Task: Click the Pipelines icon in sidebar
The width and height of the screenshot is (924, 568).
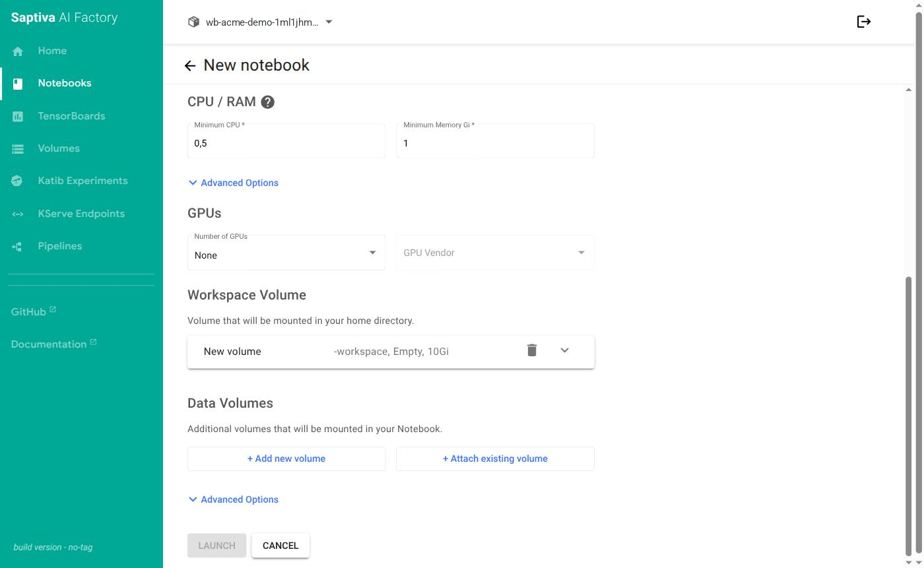Action: click(18, 247)
